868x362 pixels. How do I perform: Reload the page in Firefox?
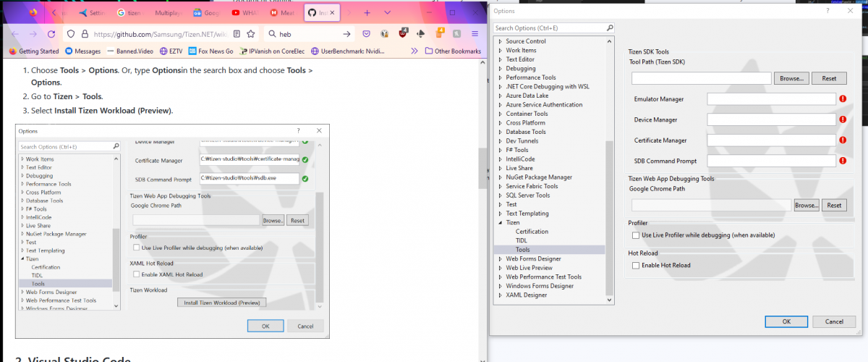click(x=51, y=34)
